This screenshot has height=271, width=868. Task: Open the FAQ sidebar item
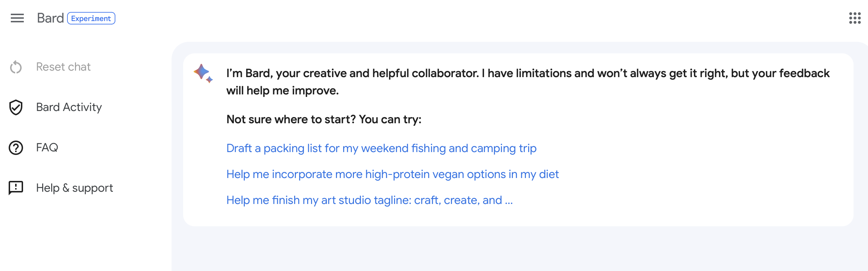tap(47, 148)
